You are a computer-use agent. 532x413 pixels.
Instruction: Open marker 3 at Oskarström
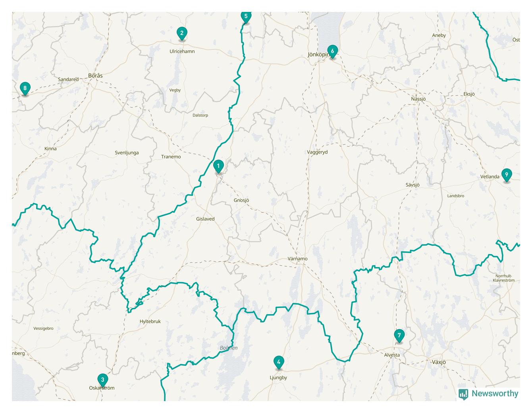[102, 380]
